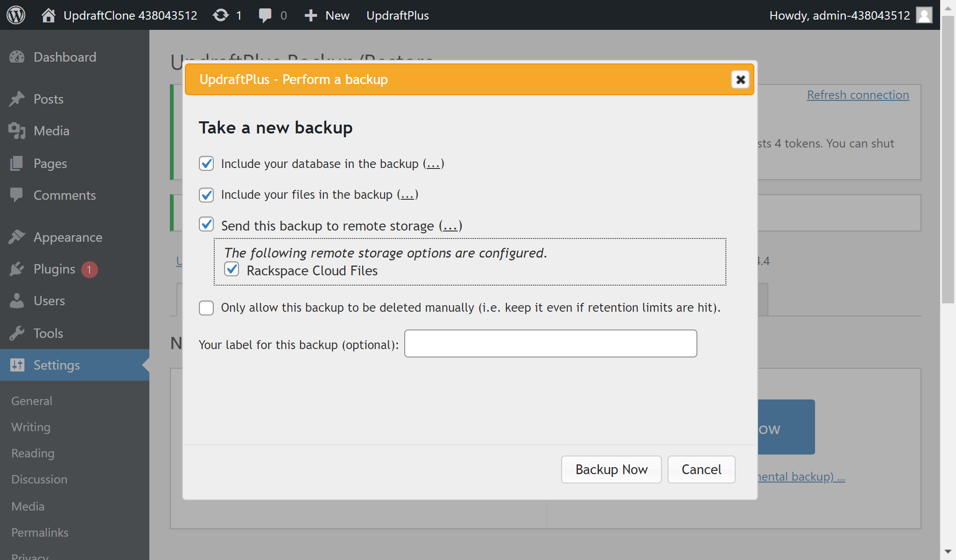
Task: Enable only allow manual deletion of backup
Action: point(206,308)
